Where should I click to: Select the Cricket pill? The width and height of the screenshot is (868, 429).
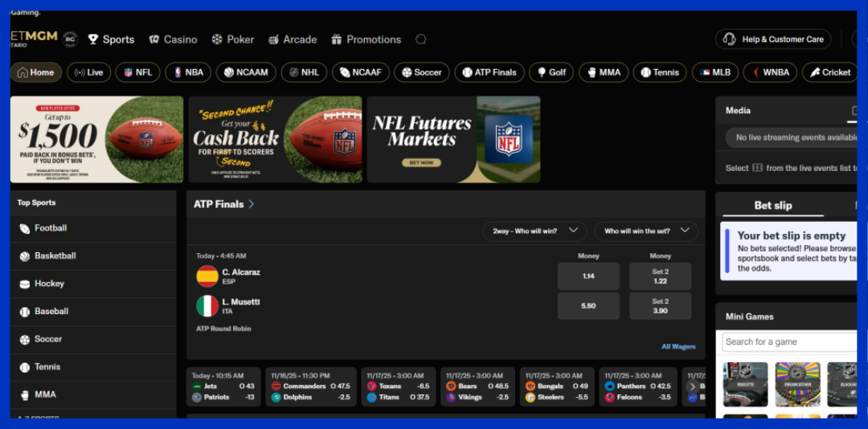[x=829, y=72]
